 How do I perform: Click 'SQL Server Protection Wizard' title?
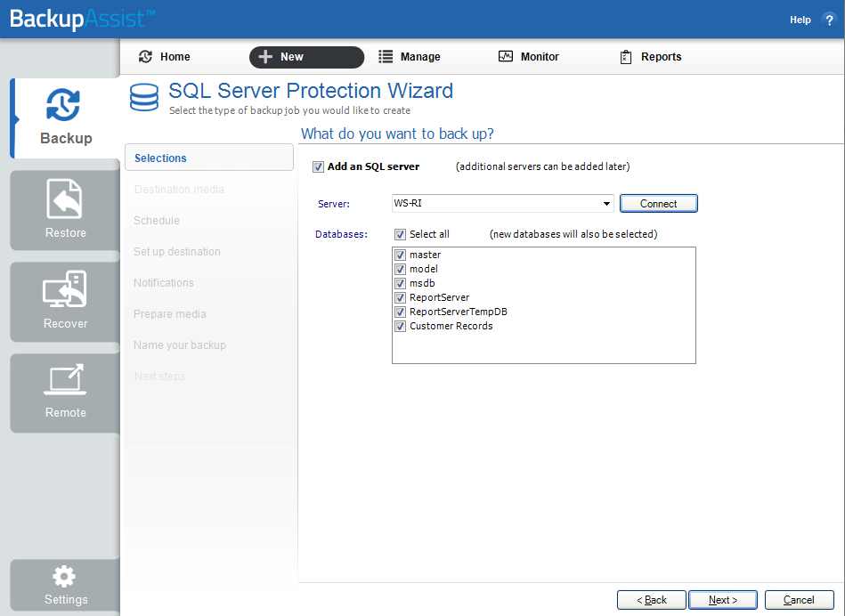point(311,91)
